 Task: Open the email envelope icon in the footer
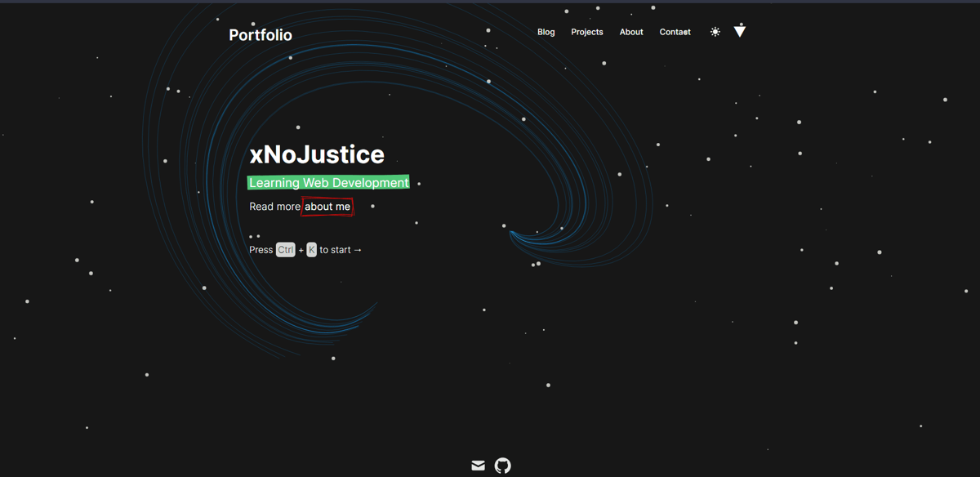click(x=479, y=466)
